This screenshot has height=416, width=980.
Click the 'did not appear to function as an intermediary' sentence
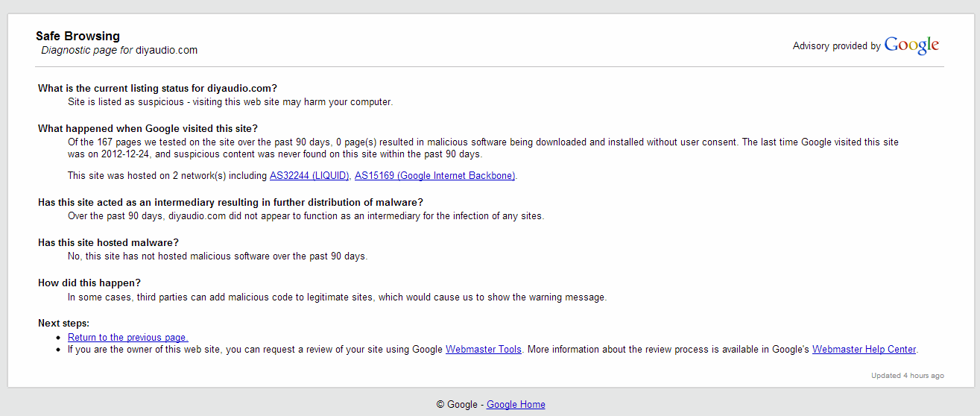click(306, 216)
